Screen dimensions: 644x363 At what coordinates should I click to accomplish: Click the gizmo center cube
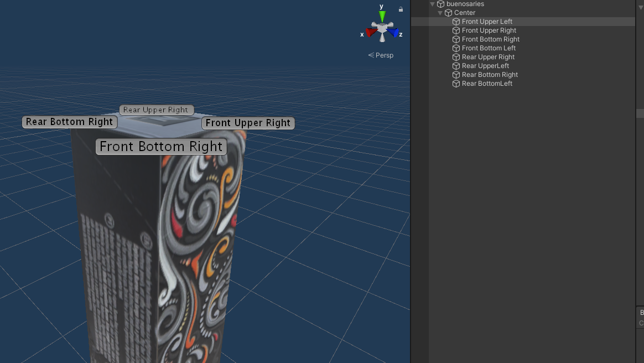[x=382, y=28]
